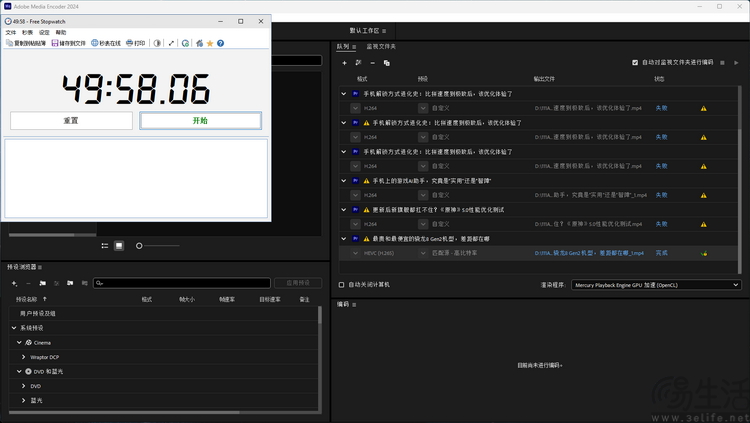Click the green 开始 button on the stopwatch
Screen dimensions: 750x423
200,121
